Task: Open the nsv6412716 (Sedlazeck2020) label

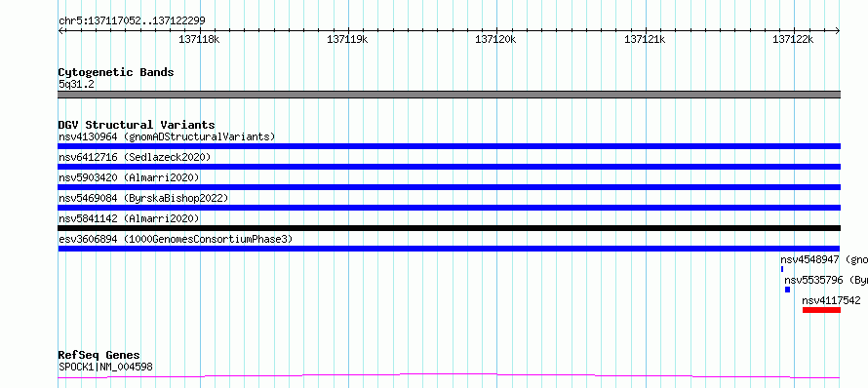Action: point(135,157)
